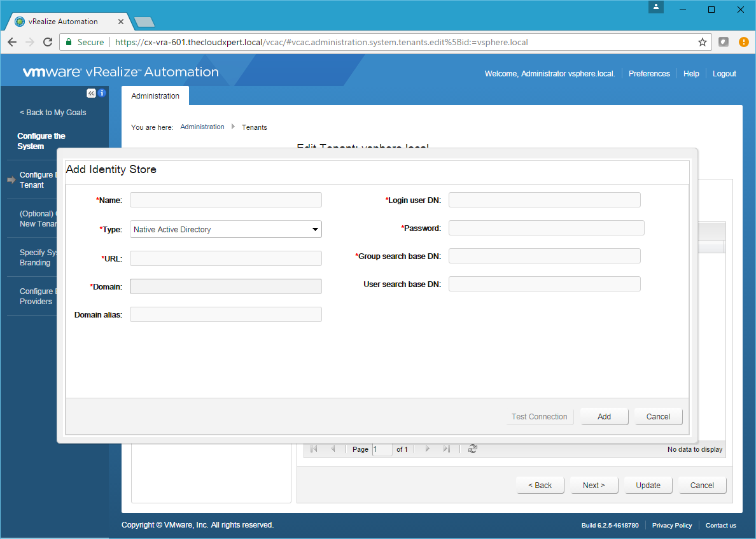Collapse the left sidebar with double-chevron icon

91,94
